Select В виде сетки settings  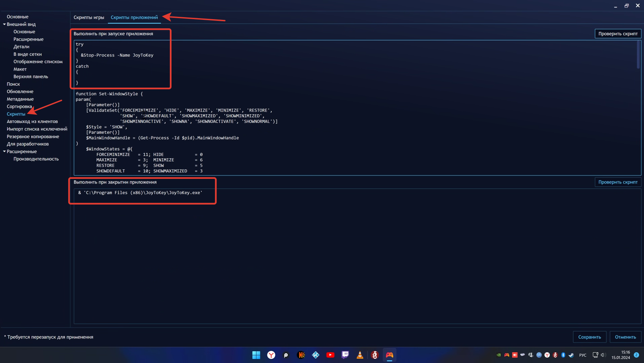[28, 54]
